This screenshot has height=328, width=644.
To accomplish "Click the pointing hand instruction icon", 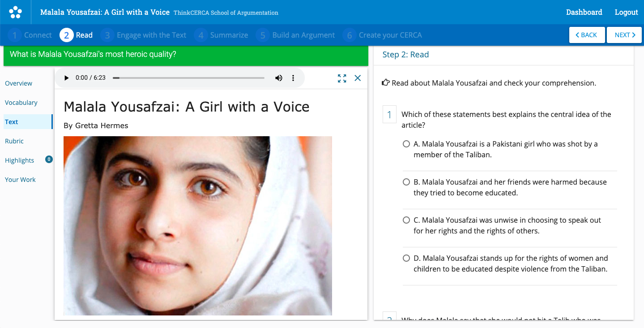I will [x=386, y=83].
